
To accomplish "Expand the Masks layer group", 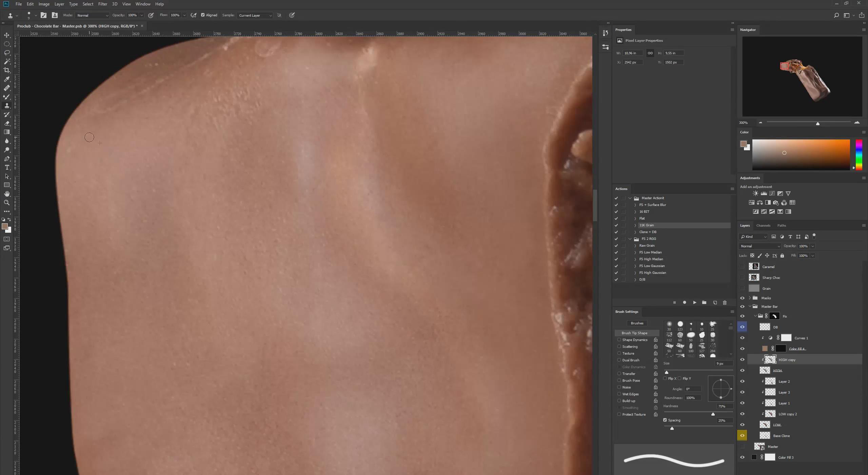I will (x=750, y=298).
